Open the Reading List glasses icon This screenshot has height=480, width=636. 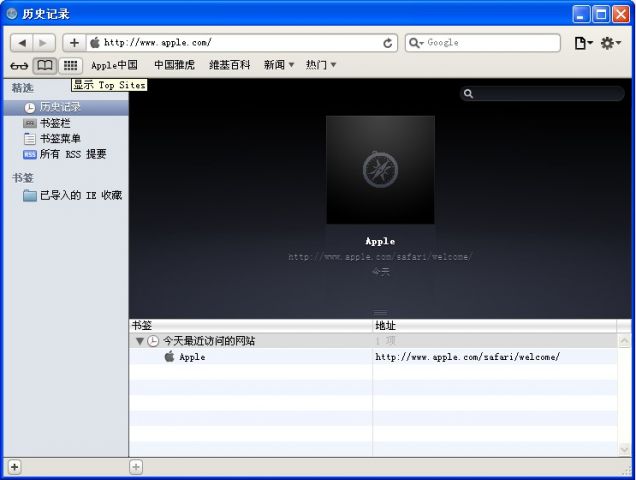pos(19,66)
